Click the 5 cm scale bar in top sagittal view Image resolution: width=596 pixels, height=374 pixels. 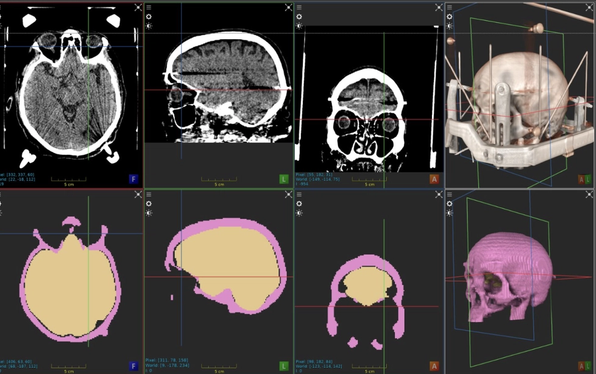coord(219,181)
